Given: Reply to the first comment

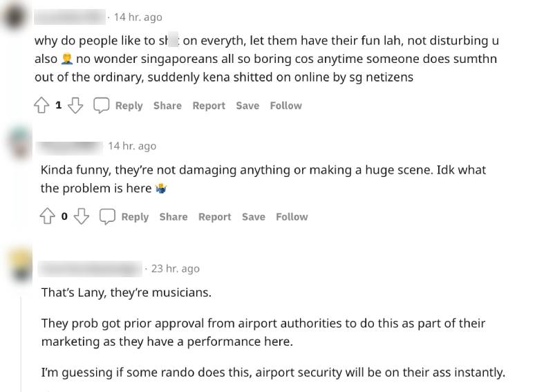Looking at the screenshot, I should tap(129, 106).
